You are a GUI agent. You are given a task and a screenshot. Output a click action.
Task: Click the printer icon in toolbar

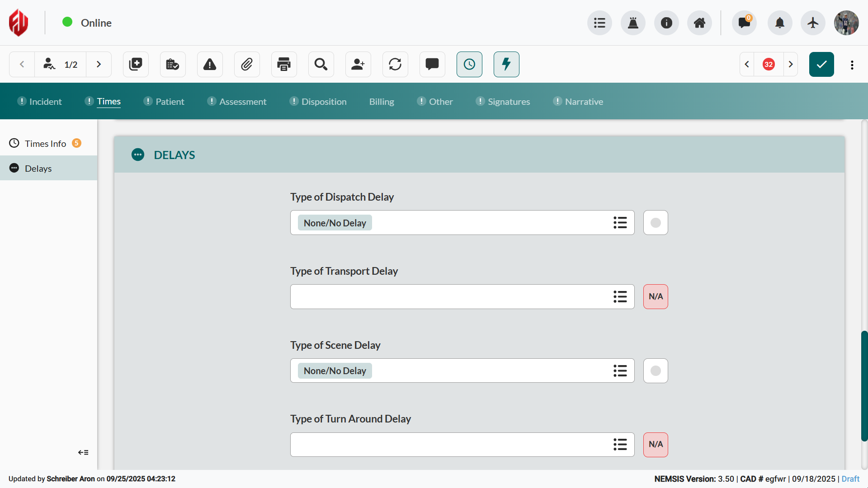[x=284, y=64]
